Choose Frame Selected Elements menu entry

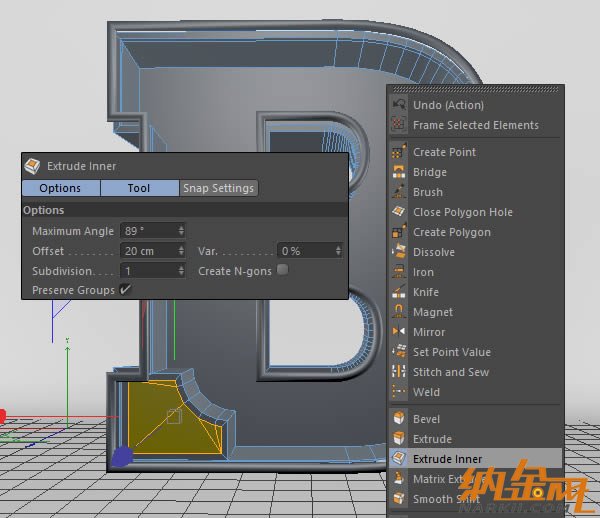476,125
